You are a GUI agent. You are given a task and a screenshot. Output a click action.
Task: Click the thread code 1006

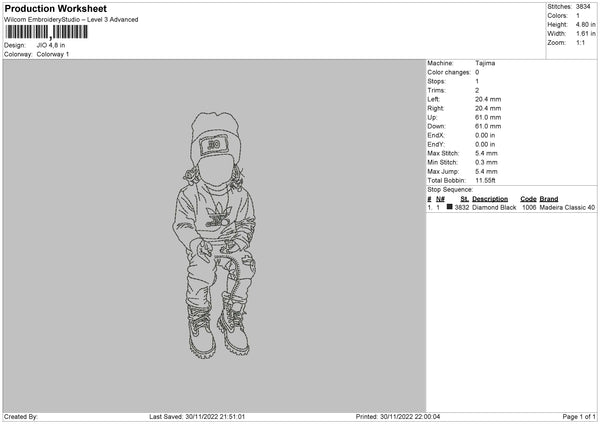point(529,207)
